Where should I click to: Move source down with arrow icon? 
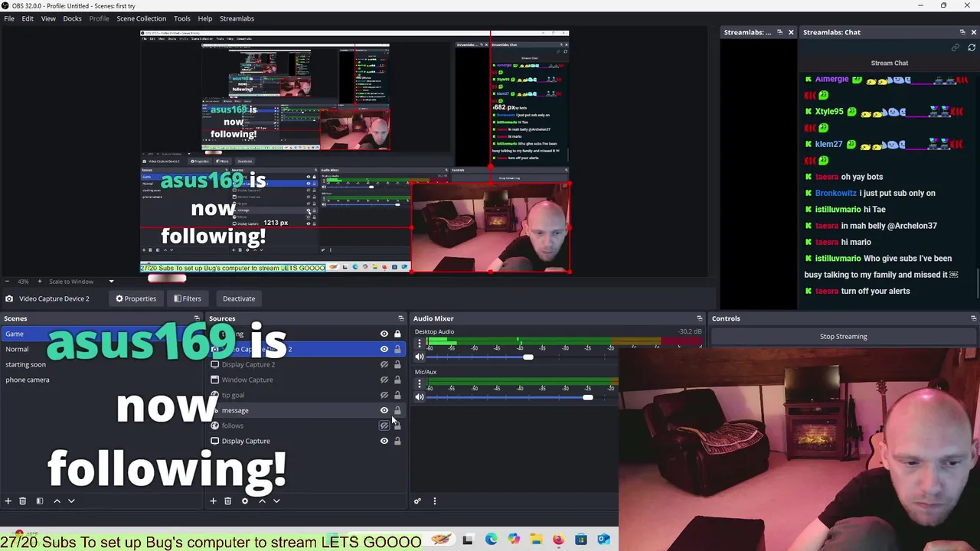pos(276,501)
